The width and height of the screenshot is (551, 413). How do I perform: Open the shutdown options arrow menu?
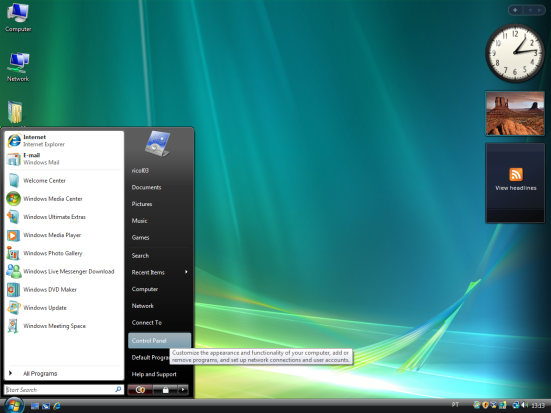click(x=183, y=389)
